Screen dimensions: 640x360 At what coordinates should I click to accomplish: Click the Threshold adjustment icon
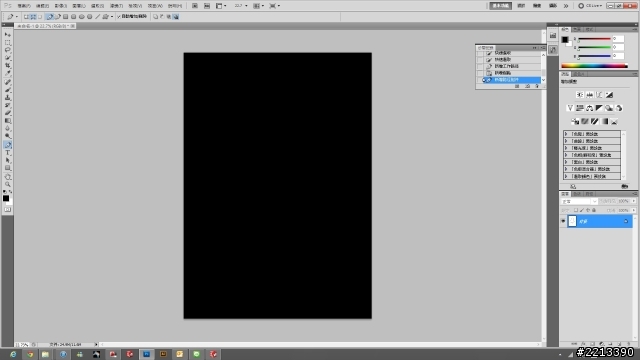(595, 122)
